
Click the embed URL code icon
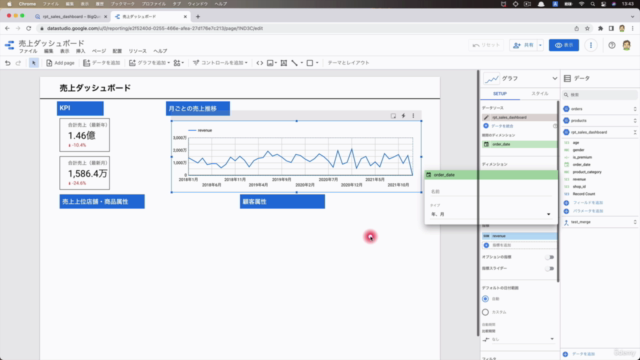(x=260, y=63)
